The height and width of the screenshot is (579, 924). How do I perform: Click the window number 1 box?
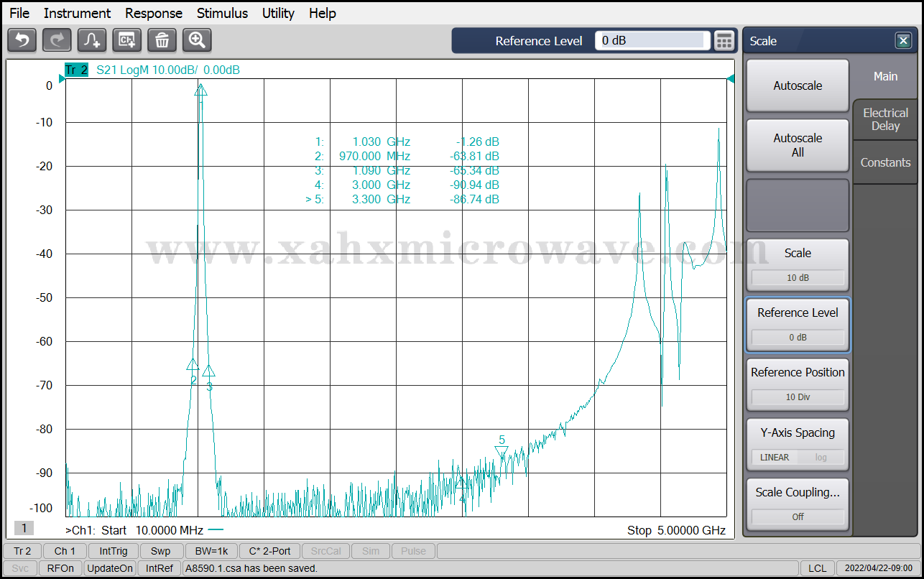click(x=24, y=528)
